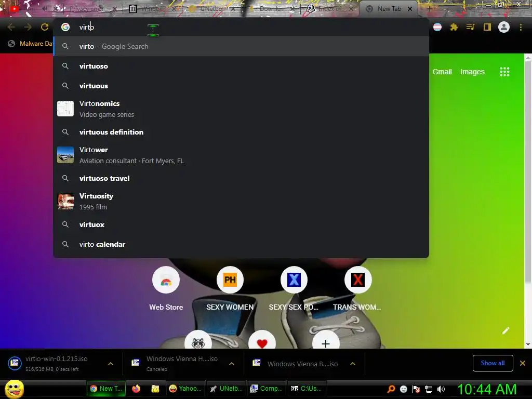Viewport: 532px width, 399px height.
Task: Open the Extensions puzzle icon
Action: pyautogui.click(x=454, y=27)
